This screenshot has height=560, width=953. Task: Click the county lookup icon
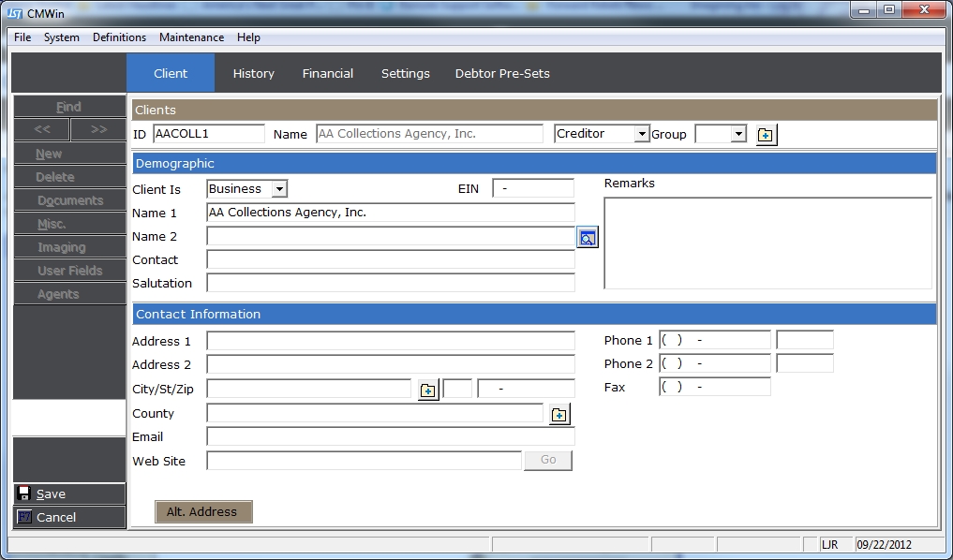click(x=559, y=414)
